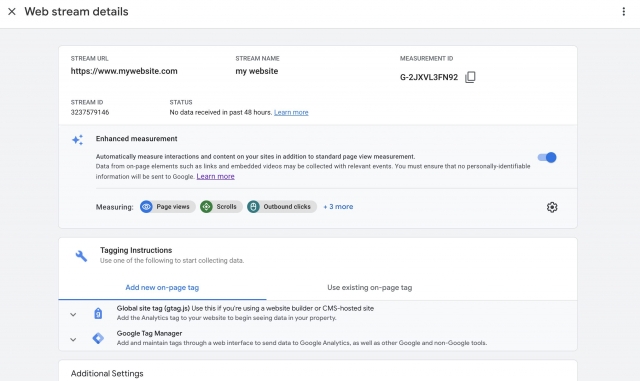
Task: Click the Additional Settings section header
Action: pyautogui.click(x=107, y=373)
